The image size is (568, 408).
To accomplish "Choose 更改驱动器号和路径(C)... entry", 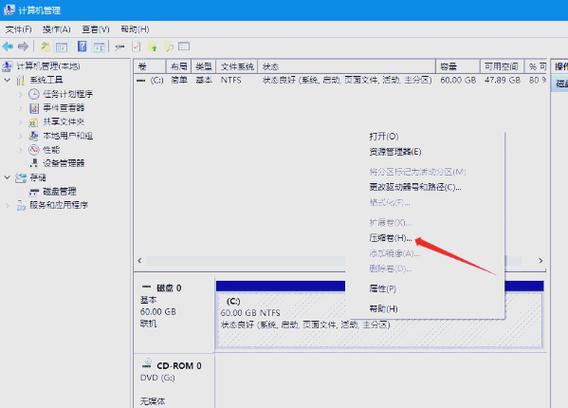I will [x=415, y=187].
